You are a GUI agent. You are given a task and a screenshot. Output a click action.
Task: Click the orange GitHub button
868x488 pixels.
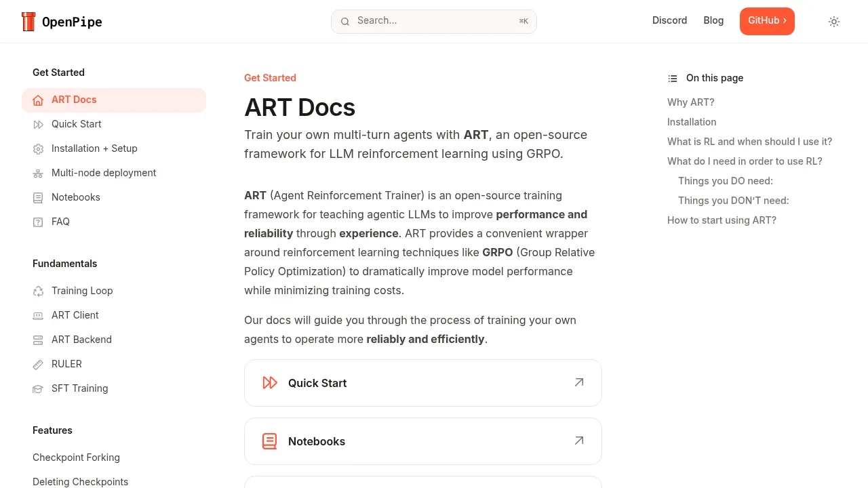click(767, 21)
